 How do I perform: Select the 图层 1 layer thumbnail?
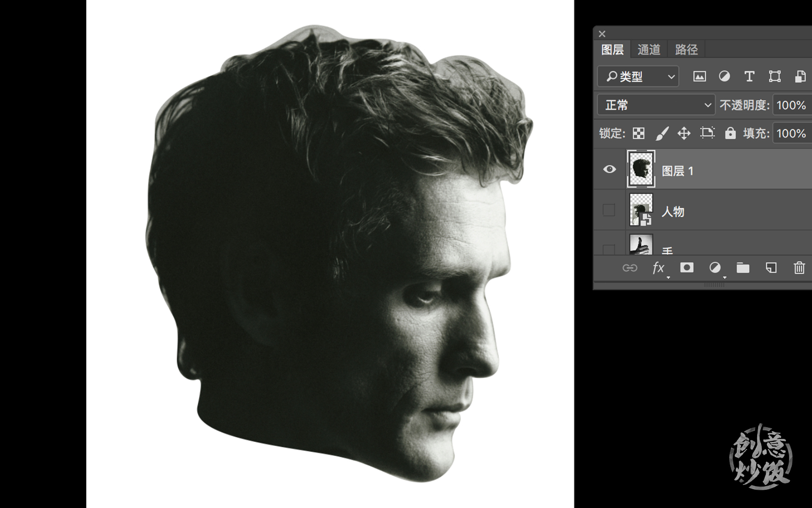click(641, 169)
